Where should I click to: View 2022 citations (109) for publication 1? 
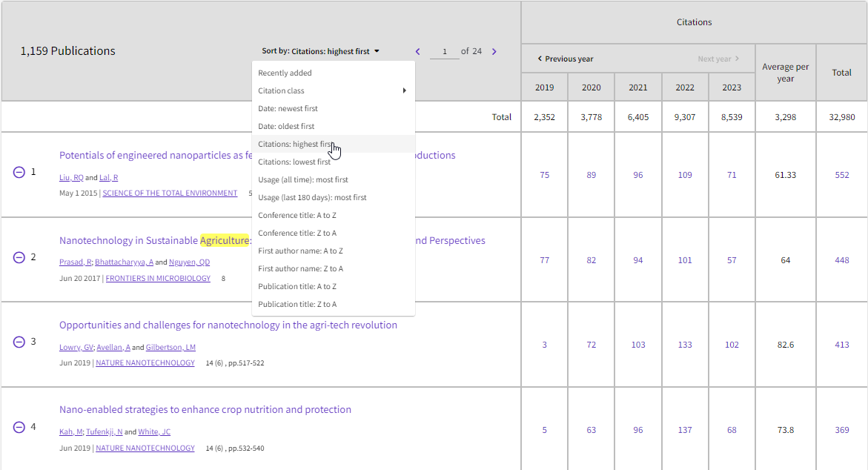tap(685, 175)
